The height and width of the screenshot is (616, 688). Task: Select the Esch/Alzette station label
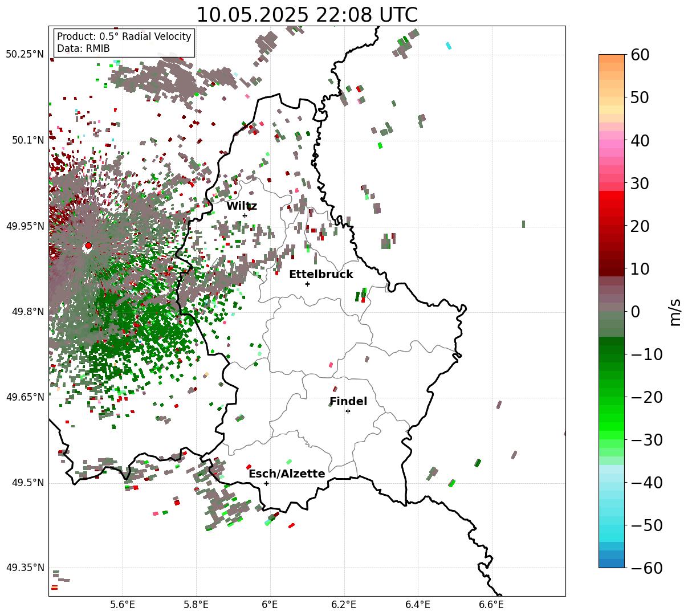point(287,474)
